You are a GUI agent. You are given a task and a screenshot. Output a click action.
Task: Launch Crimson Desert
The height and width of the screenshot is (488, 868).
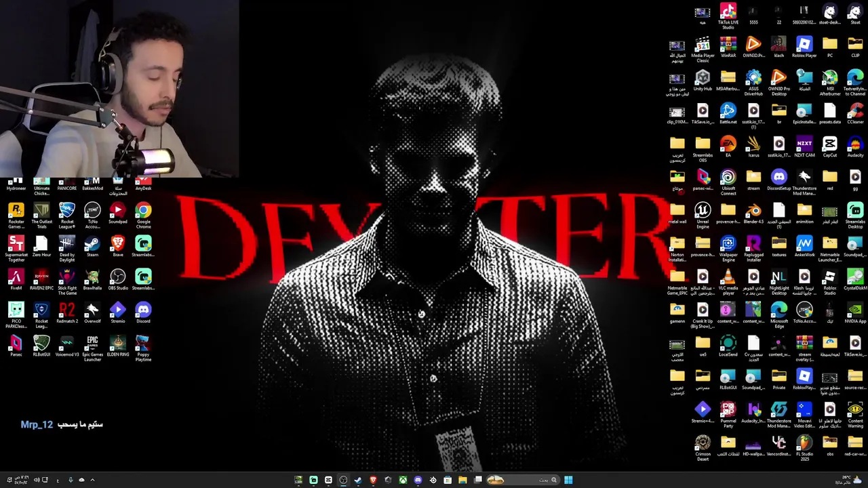pyautogui.click(x=703, y=448)
